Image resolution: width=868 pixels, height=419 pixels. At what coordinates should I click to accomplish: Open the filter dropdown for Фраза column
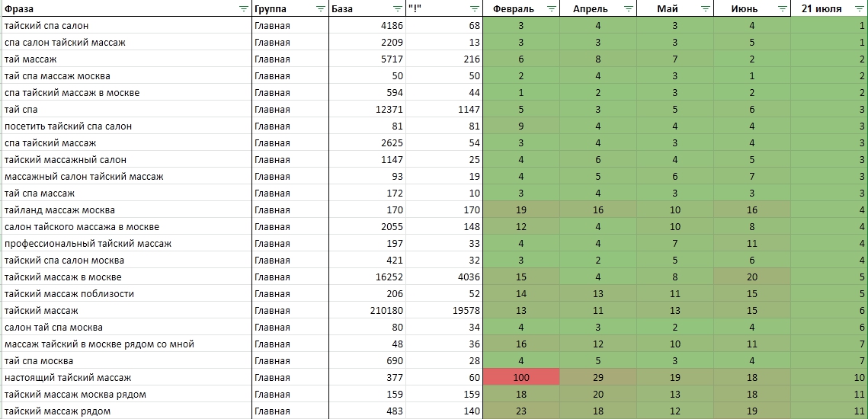pos(243,9)
